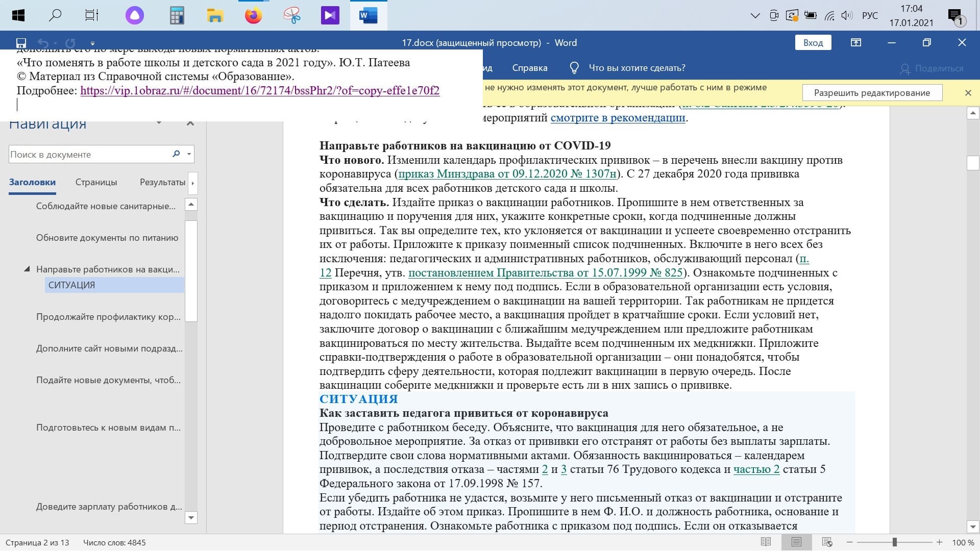980x551 pixels.
Task: Open File Explorer from the taskbar
Action: (x=215, y=15)
